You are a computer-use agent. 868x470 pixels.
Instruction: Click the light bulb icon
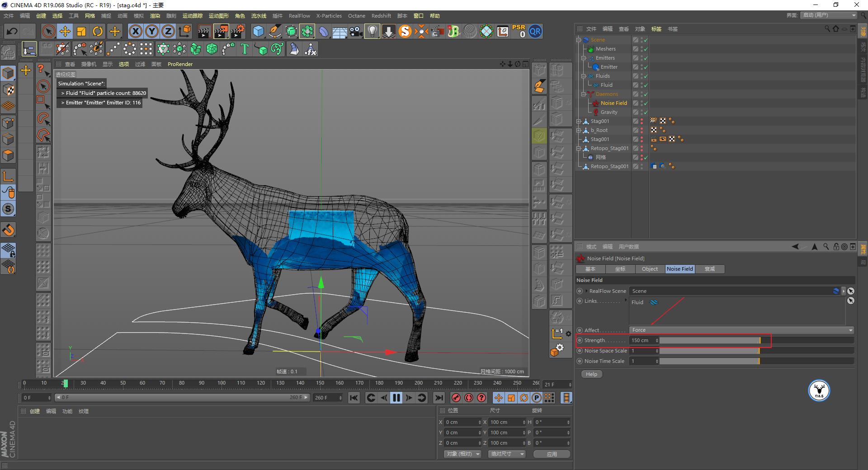pyautogui.click(x=372, y=31)
